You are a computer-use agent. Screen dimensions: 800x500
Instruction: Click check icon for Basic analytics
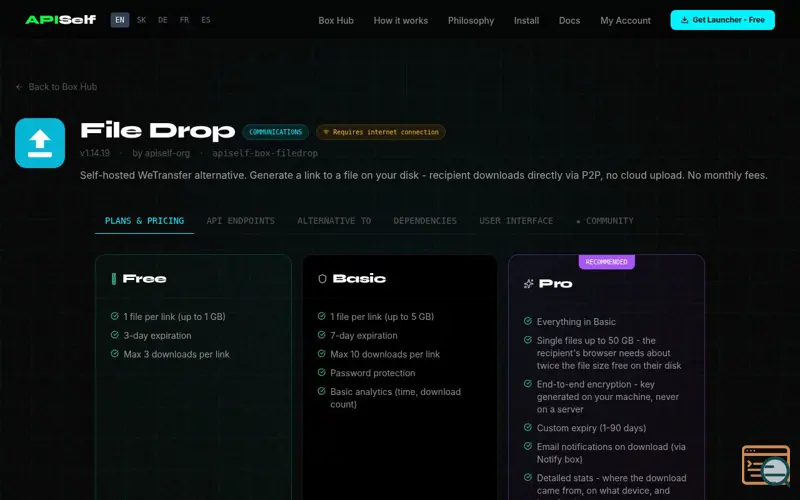coord(321,391)
